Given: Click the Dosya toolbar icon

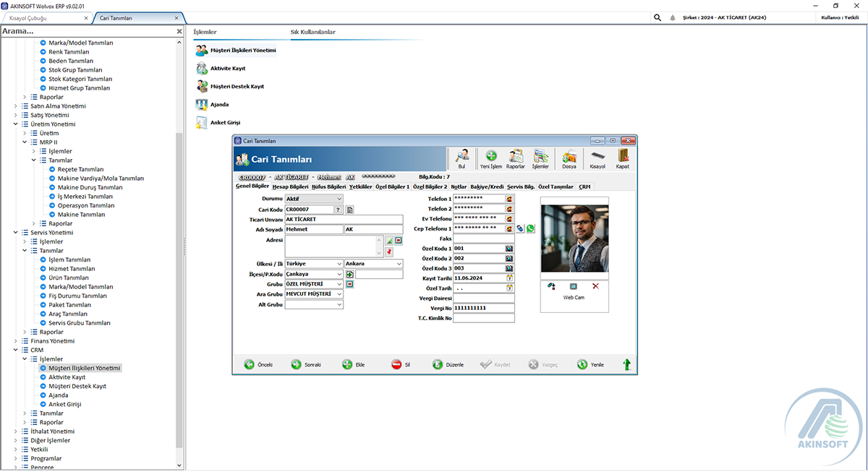Looking at the screenshot, I should point(569,155).
